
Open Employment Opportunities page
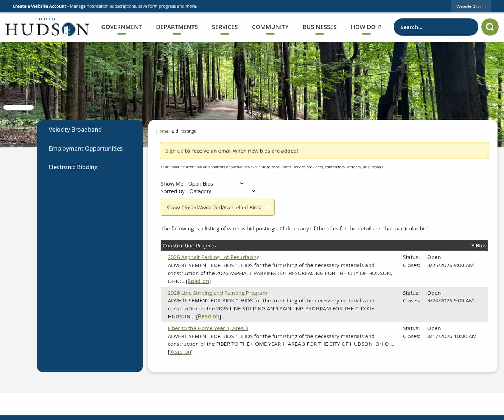click(x=86, y=148)
